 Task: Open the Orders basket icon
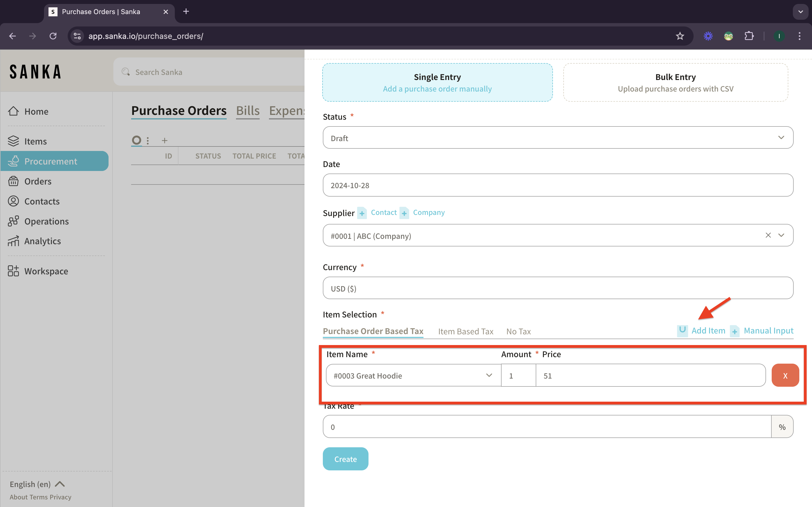(14, 181)
